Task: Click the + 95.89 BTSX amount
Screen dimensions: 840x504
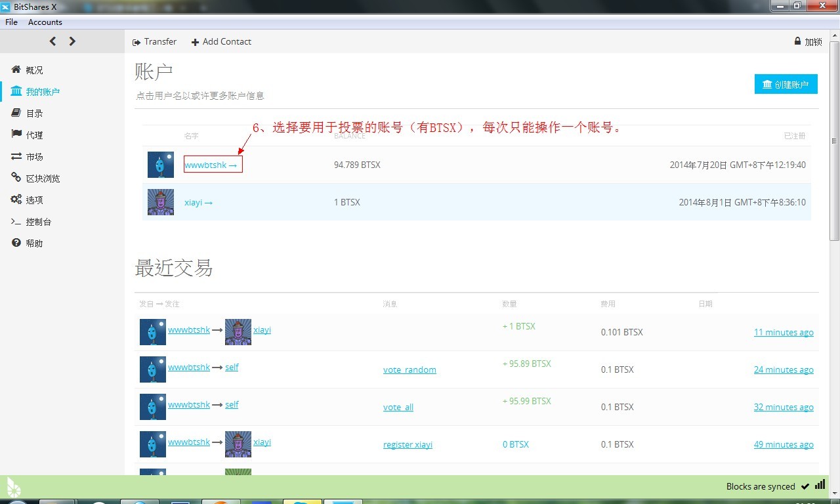Action: point(527,364)
